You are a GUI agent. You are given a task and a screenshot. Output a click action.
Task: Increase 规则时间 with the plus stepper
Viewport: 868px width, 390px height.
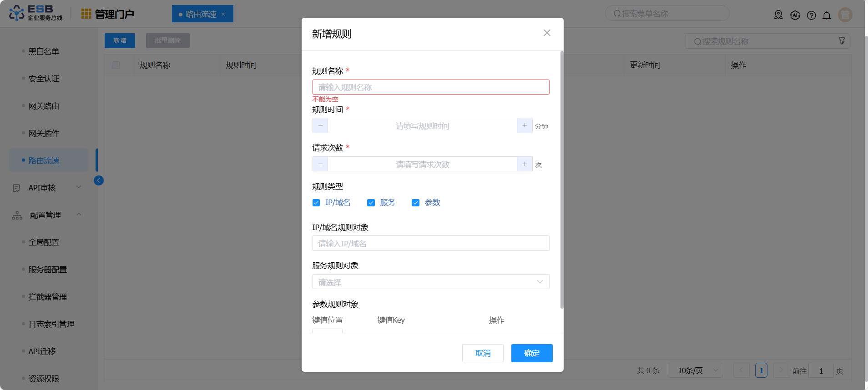coord(525,125)
